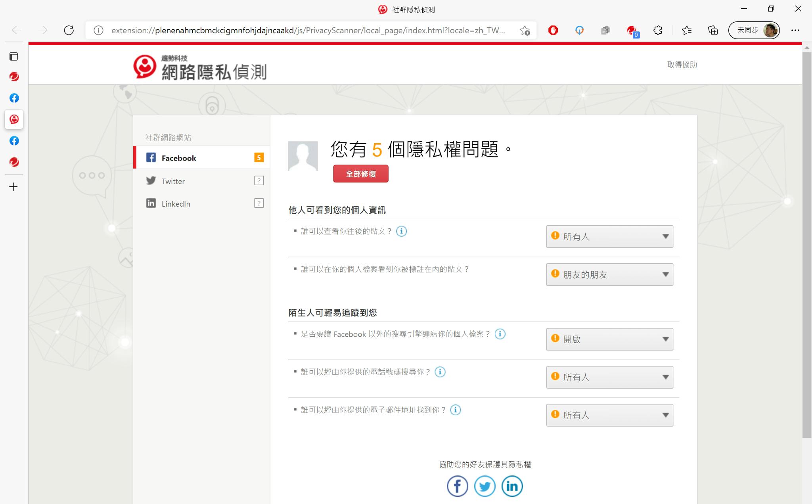Open the tab actions menu icon
Screen dimensions: 812x504
coord(14,56)
